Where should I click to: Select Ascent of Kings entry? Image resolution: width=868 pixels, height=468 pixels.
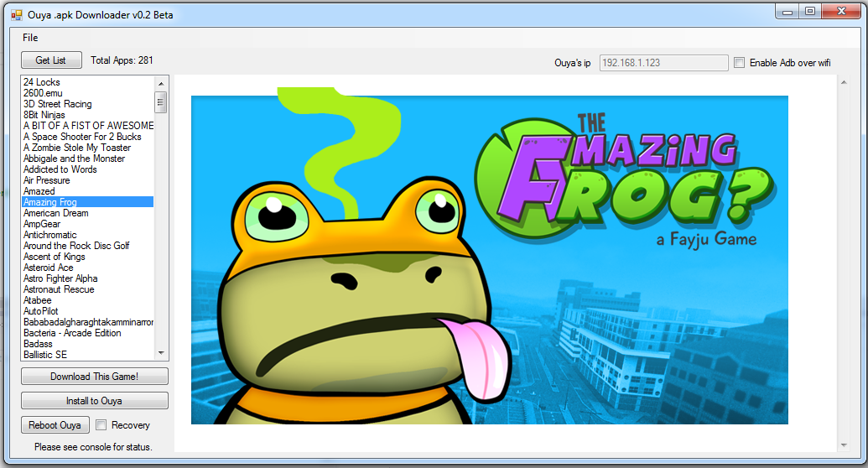pos(87,257)
